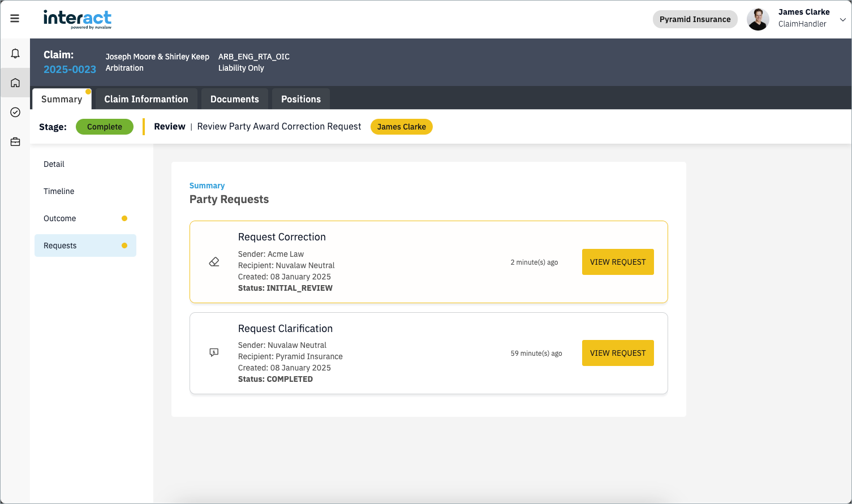The height and width of the screenshot is (504, 852).
Task: Click 'Arbitration' in claim header
Action: [124, 68]
